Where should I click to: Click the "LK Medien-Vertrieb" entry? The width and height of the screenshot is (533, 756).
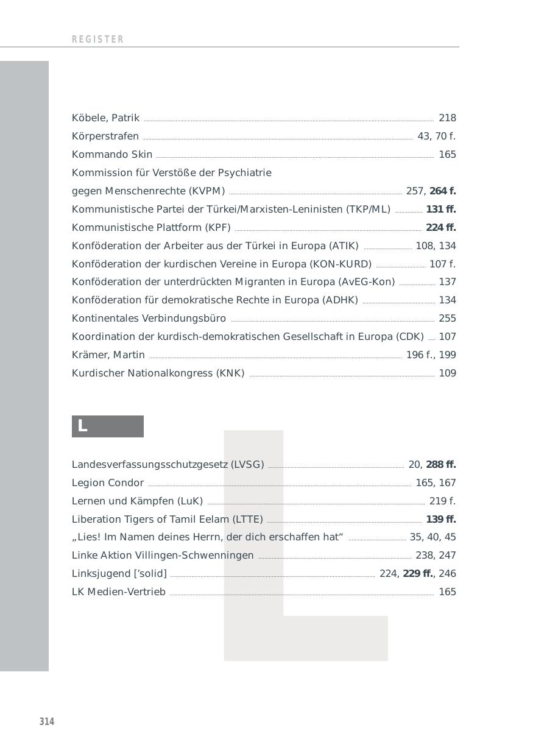coord(119,592)
